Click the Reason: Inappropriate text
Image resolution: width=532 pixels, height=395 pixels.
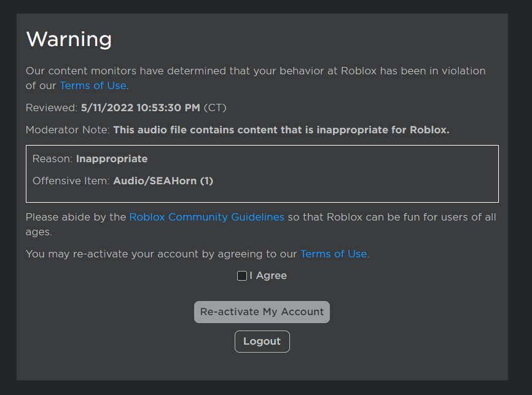coord(90,159)
